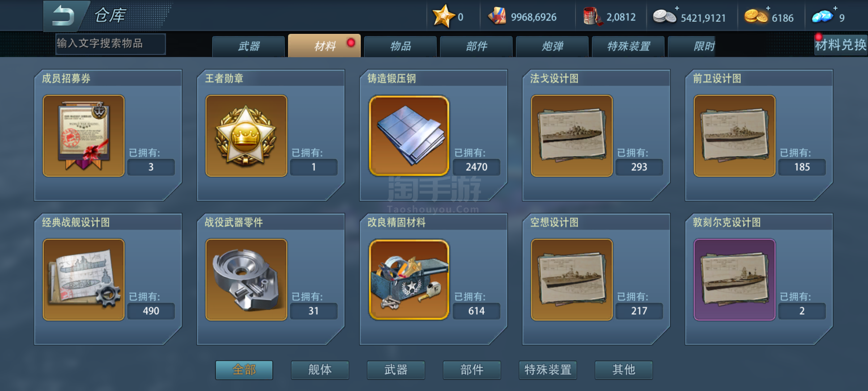Click the gold coins currency icon
The width and height of the screenshot is (868, 391).
click(756, 16)
